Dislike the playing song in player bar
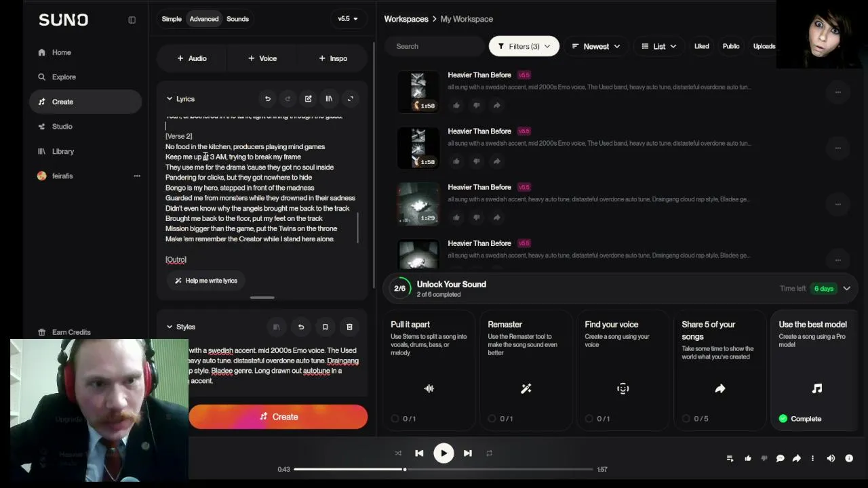 [x=764, y=459]
